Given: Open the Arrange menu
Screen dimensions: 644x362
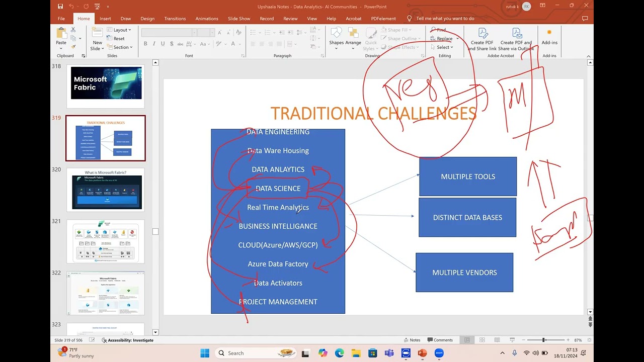Looking at the screenshot, I should (353, 37).
